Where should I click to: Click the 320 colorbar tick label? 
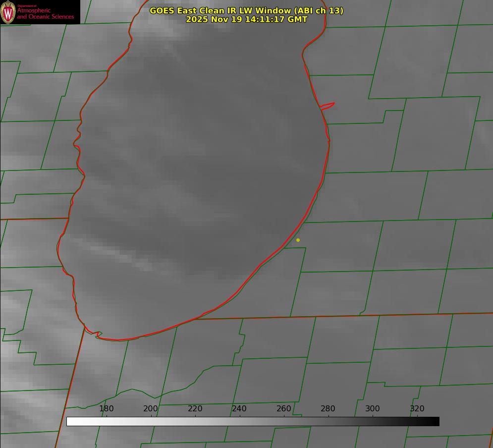tap(417, 409)
